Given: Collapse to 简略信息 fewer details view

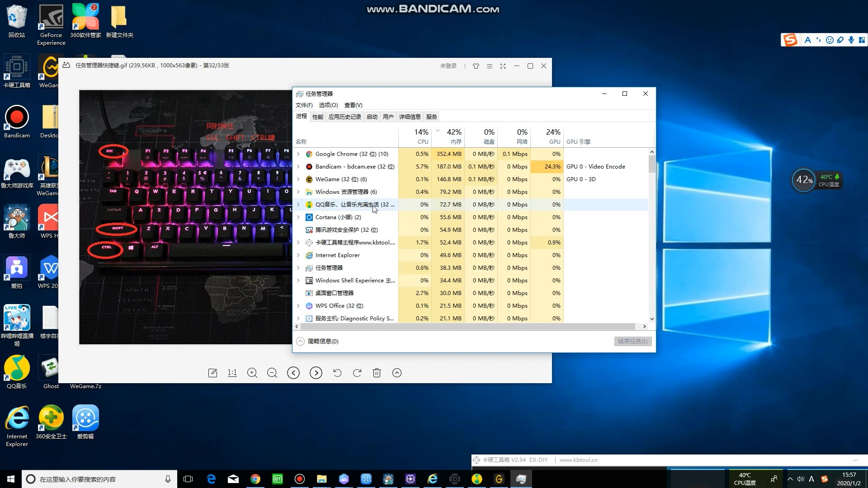Looking at the screenshot, I should (x=317, y=341).
